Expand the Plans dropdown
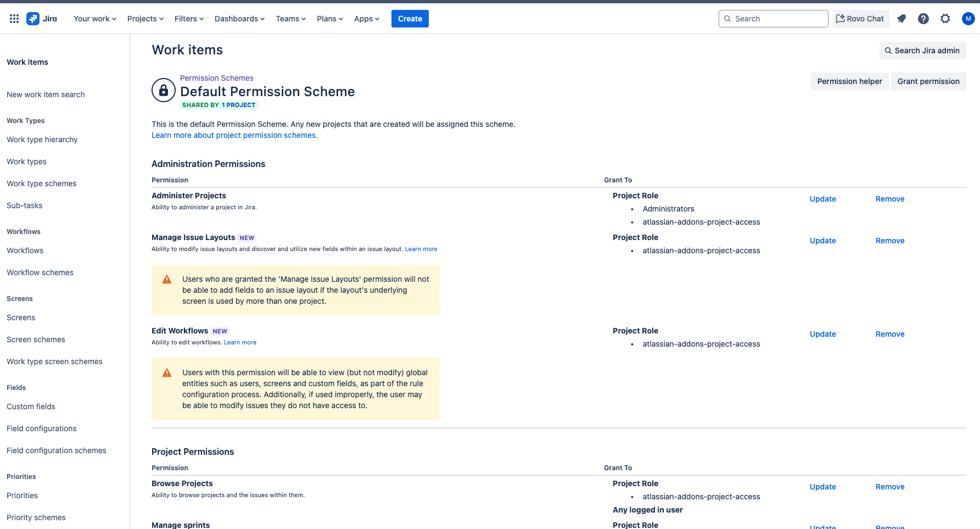This screenshot has width=980, height=529. pos(329,18)
